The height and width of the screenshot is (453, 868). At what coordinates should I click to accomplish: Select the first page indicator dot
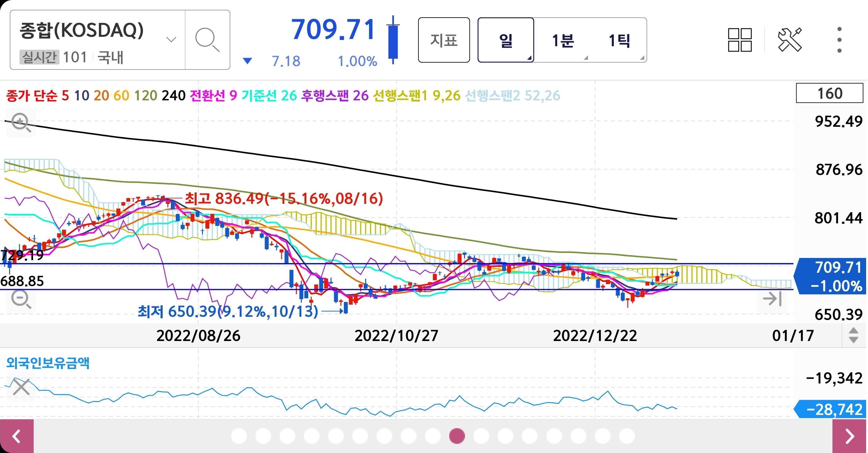pos(239,436)
